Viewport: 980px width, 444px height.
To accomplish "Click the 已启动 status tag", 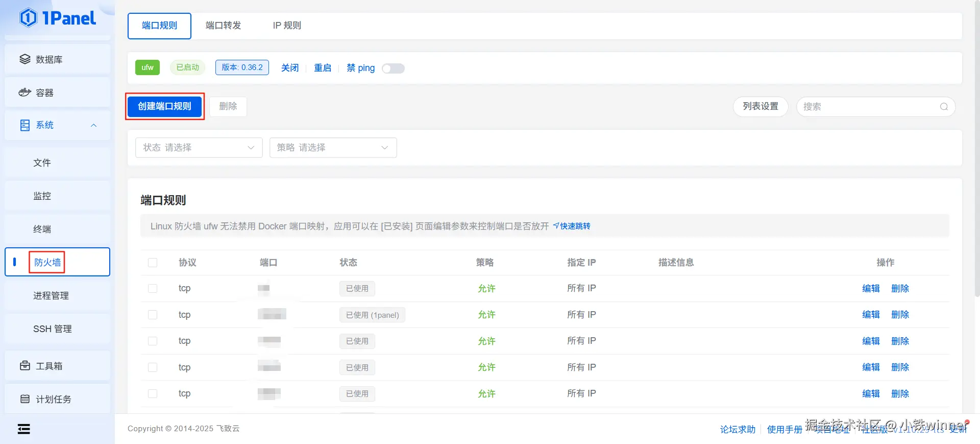I will [x=188, y=67].
